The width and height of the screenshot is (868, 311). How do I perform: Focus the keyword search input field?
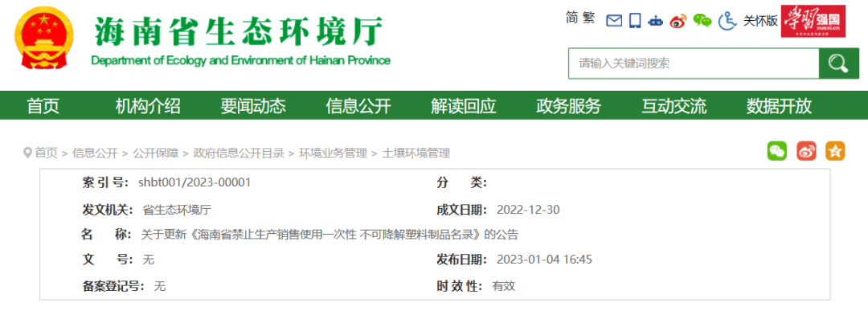point(694,63)
